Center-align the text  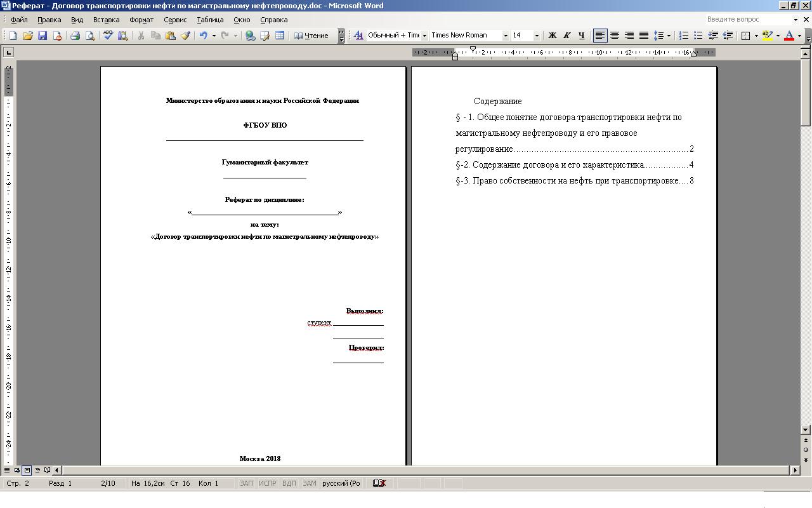point(615,36)
